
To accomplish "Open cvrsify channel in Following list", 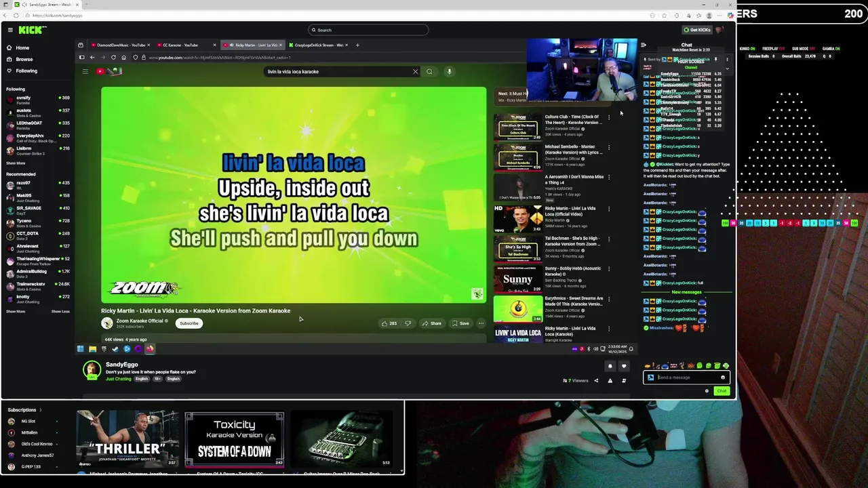I will 38,99.
